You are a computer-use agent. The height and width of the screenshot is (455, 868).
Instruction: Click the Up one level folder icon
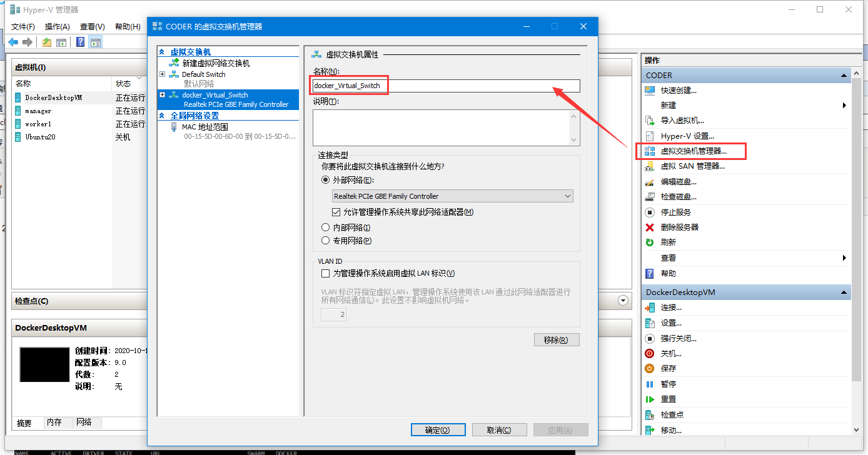coord(47,42)
